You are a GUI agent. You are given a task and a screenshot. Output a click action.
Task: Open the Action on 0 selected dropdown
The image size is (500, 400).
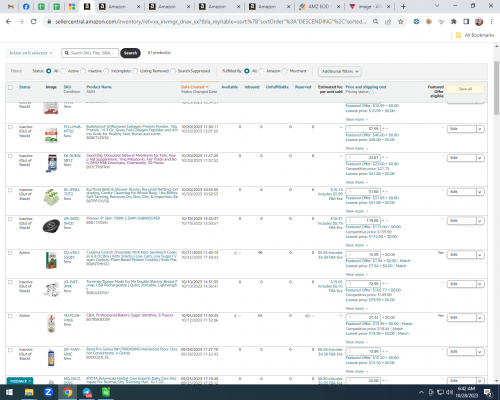(x=30, y=53)
